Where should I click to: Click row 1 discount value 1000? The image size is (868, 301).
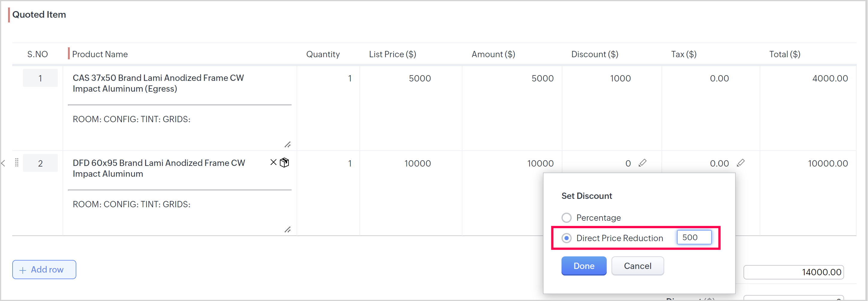pos(620,78)
